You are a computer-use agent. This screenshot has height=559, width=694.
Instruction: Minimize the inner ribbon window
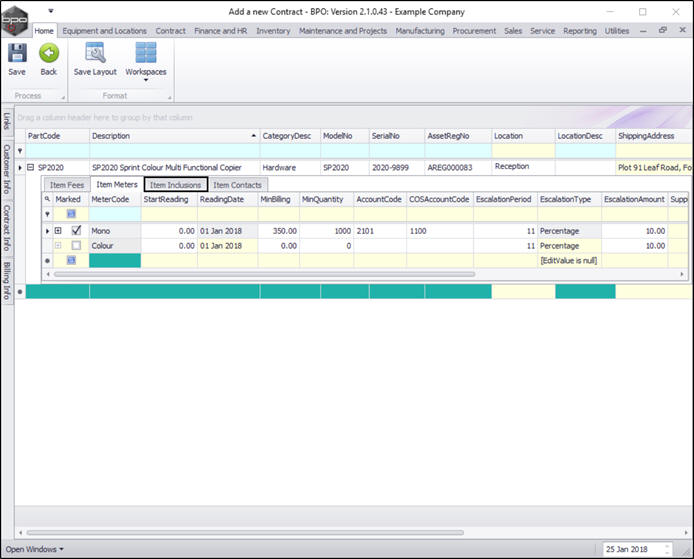point(643,31)
